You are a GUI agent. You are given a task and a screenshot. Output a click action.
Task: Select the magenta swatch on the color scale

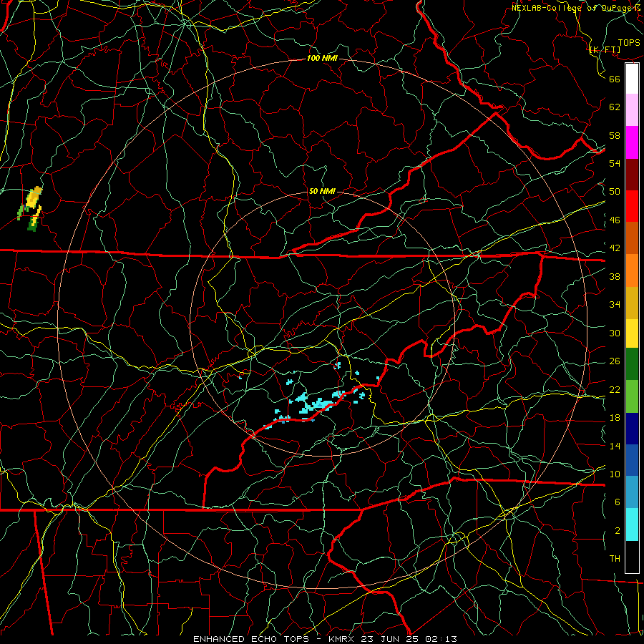tap(632, 142)
